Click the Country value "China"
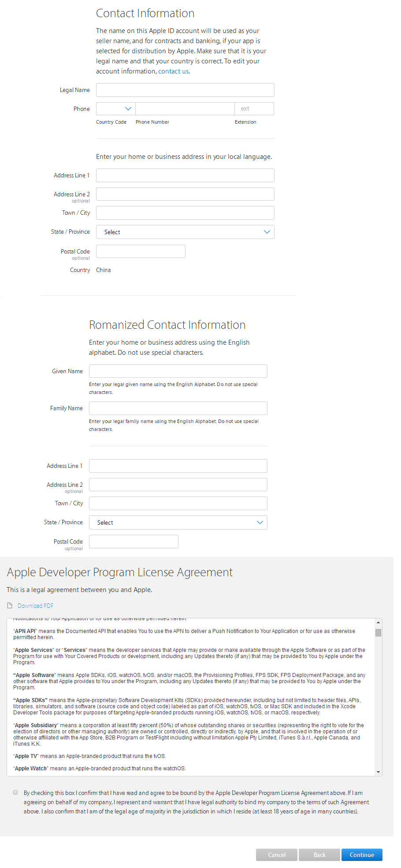The width and height of the screenshot is (401, 868). tap(104, 270)
